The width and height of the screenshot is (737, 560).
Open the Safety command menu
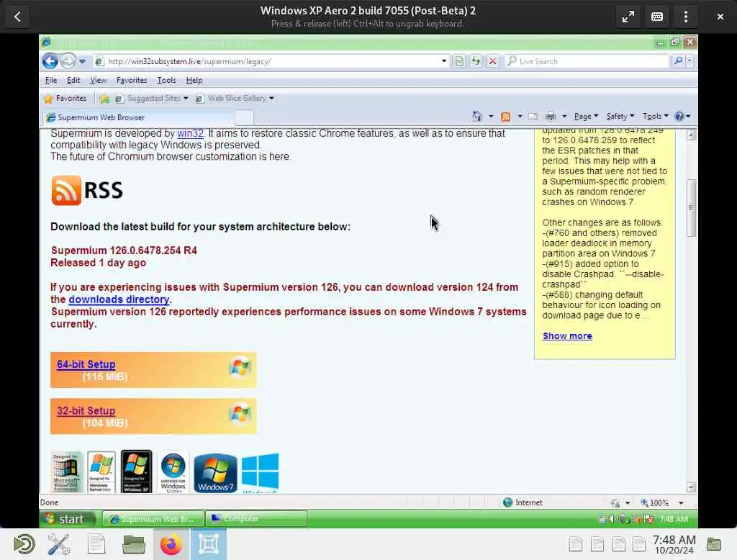(620, 116)
